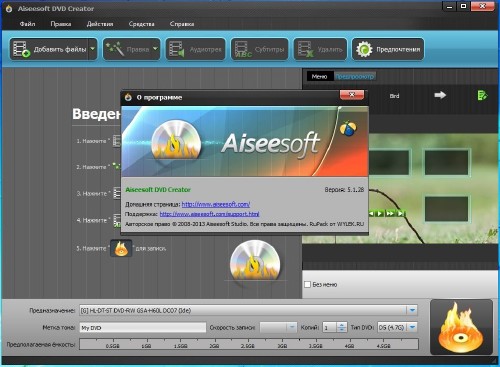
Task: Go to next menu template with white arrow
Action: tap(440, 95)
